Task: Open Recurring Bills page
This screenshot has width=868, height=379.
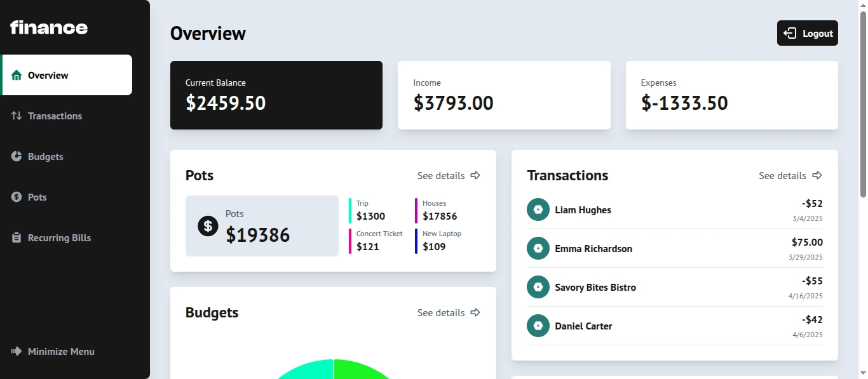Action: [x=66, y=237]
